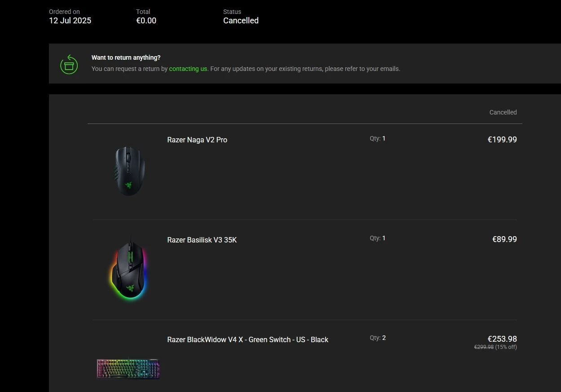The height and width of the screenshot is (392, 561).
Task: Click the Razer BlackWidow V4 X title
Action: click(x=247, y=339)
